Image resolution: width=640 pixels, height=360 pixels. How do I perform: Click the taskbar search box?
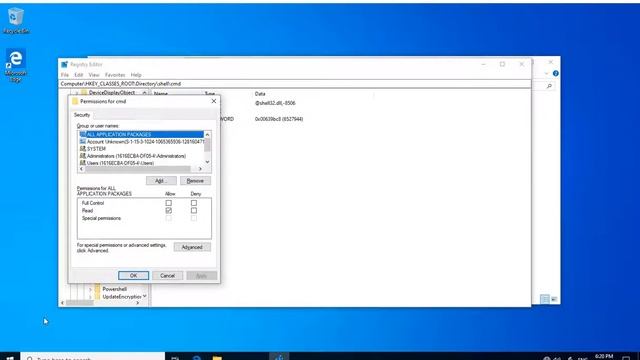click(x=93, y=357)
